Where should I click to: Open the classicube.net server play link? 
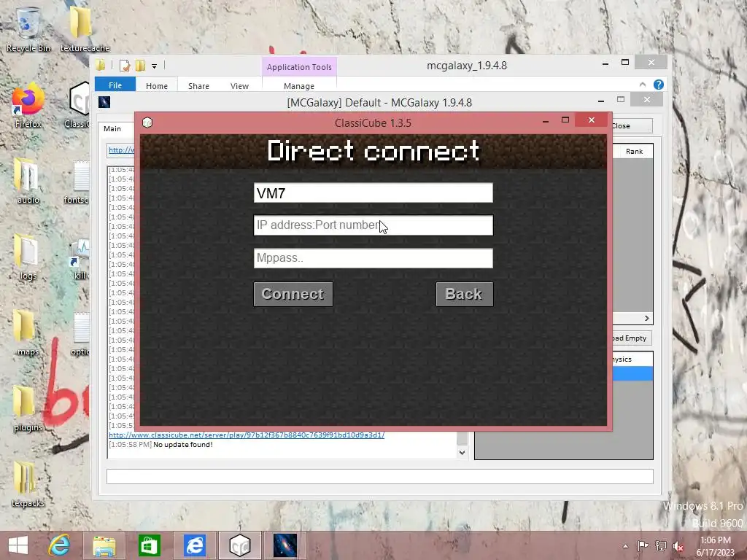point(247,435)
